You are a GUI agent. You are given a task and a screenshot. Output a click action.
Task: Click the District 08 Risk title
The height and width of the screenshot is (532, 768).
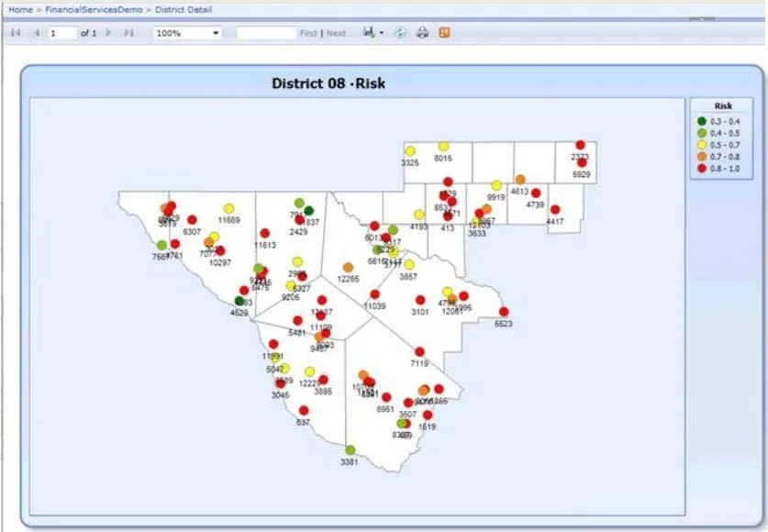pos(328,83)
